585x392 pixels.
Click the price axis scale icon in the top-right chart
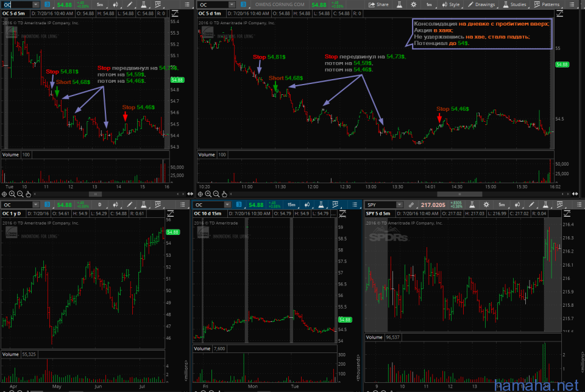tap(559, 13)
